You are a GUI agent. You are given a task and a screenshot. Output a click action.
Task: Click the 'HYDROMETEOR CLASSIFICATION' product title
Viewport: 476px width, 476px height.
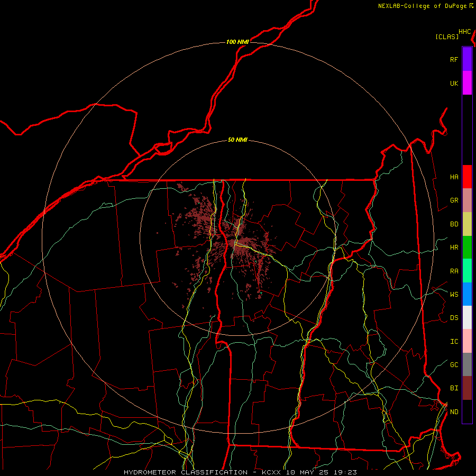[186, 472]
